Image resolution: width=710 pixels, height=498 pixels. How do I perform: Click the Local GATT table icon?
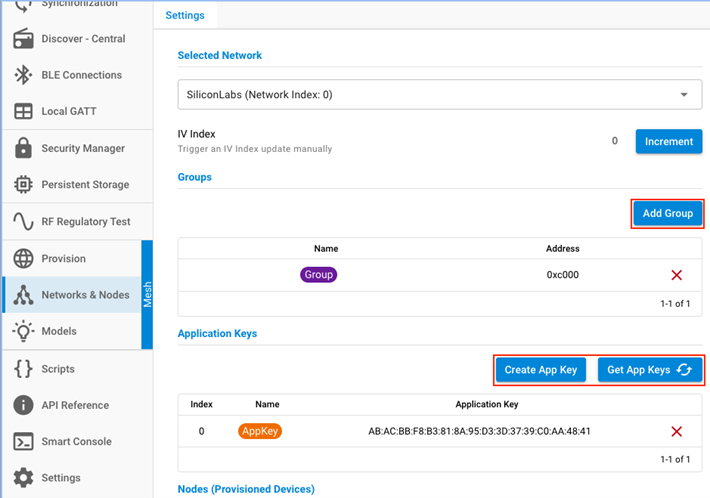pyautogui.click(x=23, y=112)
